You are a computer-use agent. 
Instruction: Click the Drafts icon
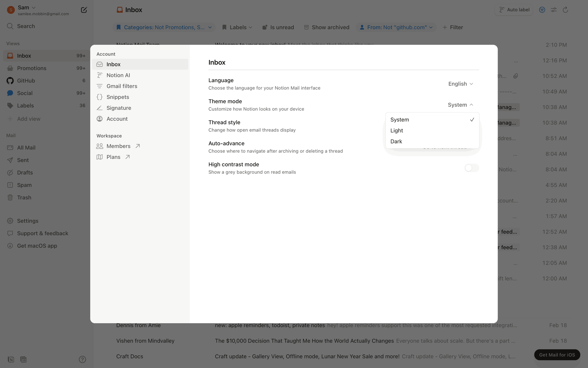[x=10, y=173]
